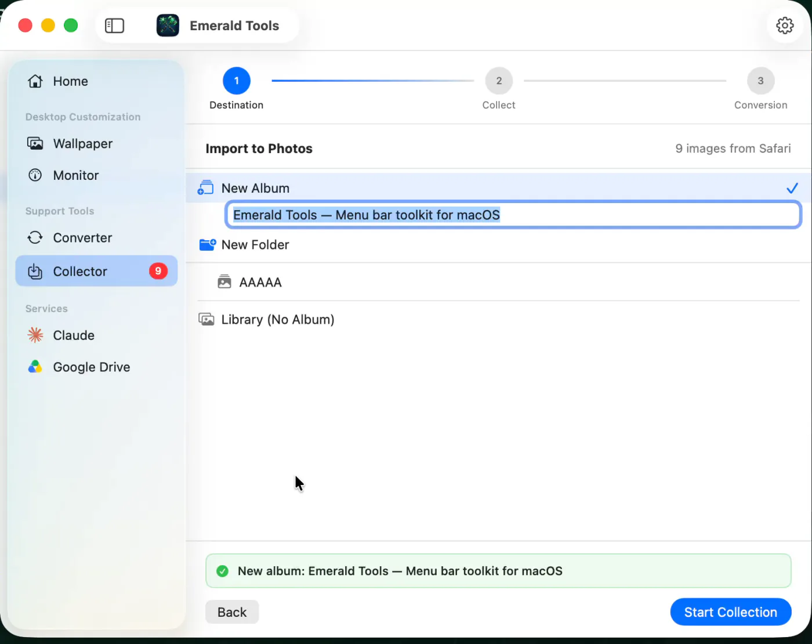This screenshot has height=644, width=812.
Task: Click the Back button
Action: [232, 612]
